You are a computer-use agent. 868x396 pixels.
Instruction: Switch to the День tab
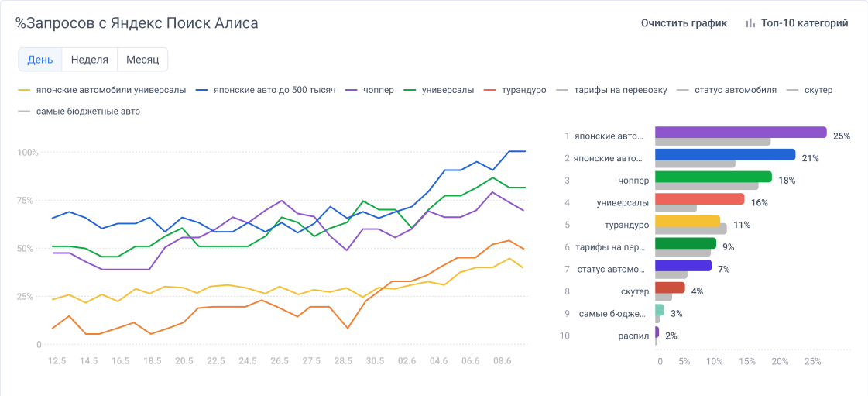[40, 60]
